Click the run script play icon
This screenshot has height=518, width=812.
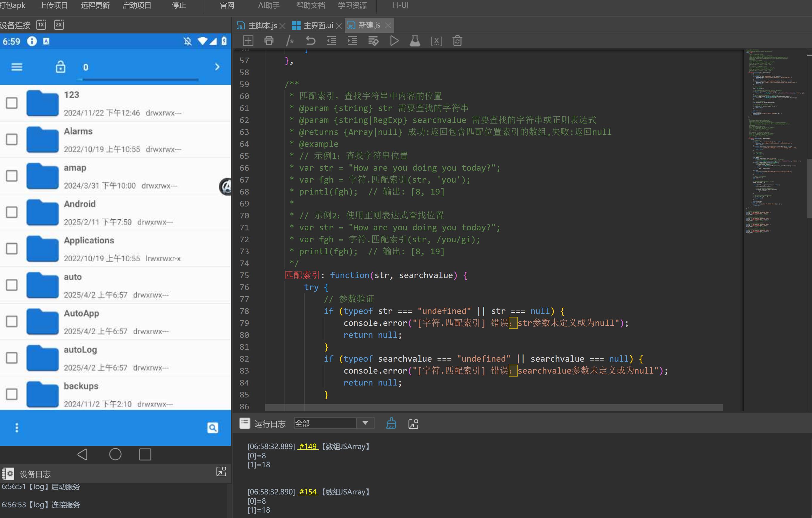pos(394,41)
